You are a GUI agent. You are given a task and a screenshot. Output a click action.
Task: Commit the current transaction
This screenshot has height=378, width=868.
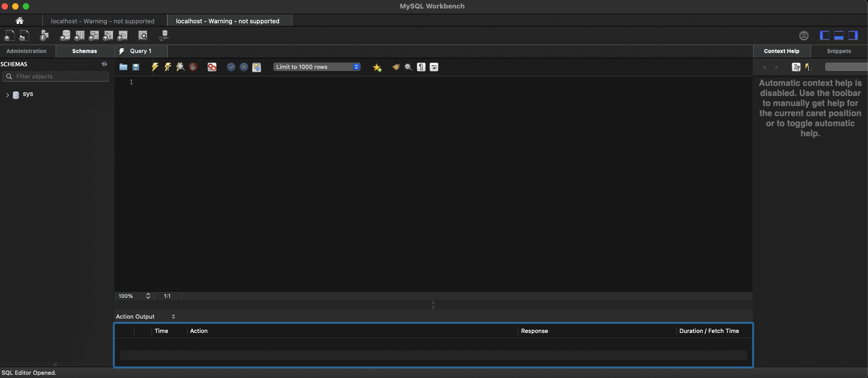point(231,67)
